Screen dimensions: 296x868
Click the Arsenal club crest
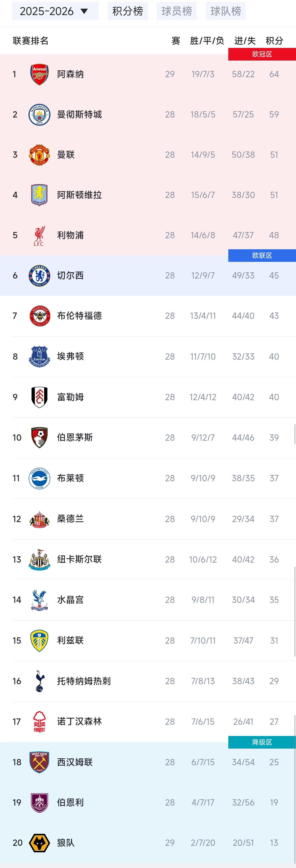click(x=39, y=74)
